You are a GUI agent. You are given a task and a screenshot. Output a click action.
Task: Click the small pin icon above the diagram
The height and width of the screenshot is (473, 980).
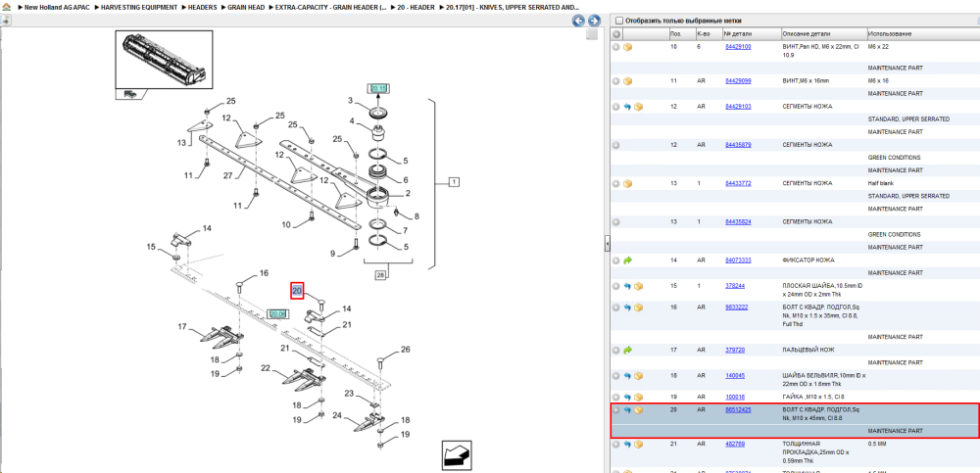(x=5, y=21)
